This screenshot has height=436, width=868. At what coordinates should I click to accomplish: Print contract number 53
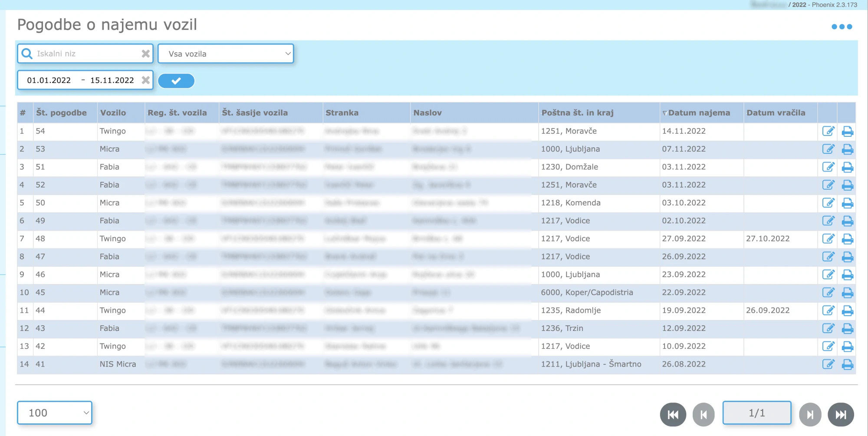847,149
